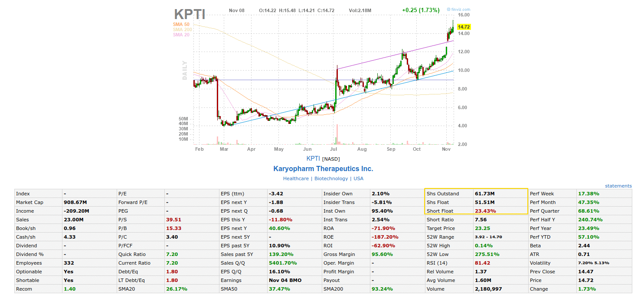Select the Sales Q/Q value 5401.70%
The height and width of the screenshot is (298, 644).
pyautogui.click(x=283, y=263)
